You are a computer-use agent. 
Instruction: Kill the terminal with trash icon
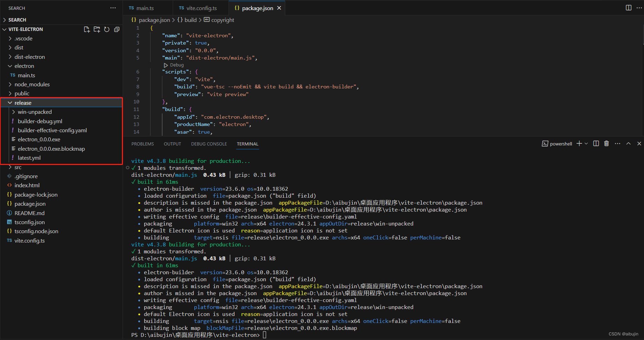pos(606,143)
